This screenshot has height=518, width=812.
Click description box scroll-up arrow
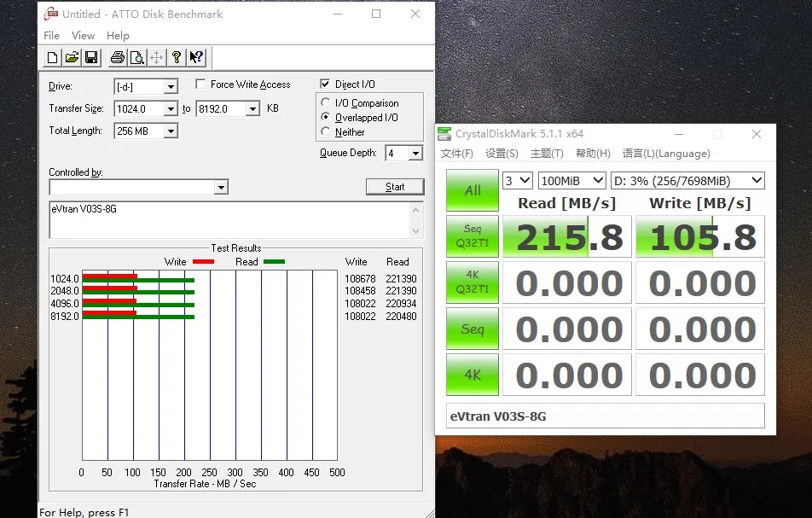[416, 210]
